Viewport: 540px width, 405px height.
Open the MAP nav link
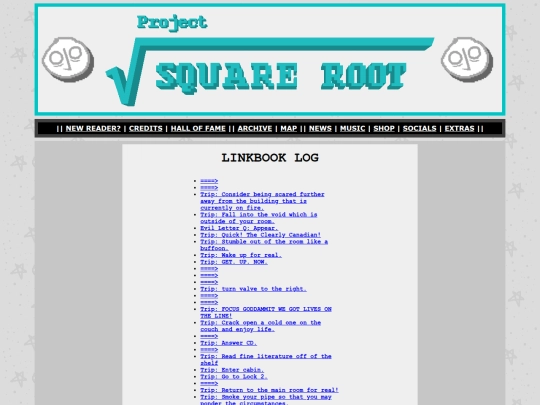coord(289,128)
